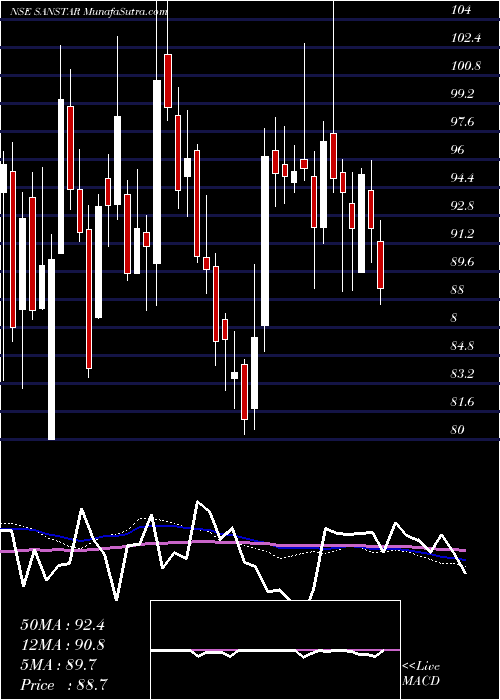Click the 97.6 price axis label
Image resolution: width=500 pixels, height=700 pixels.
[x=463, y=122]
